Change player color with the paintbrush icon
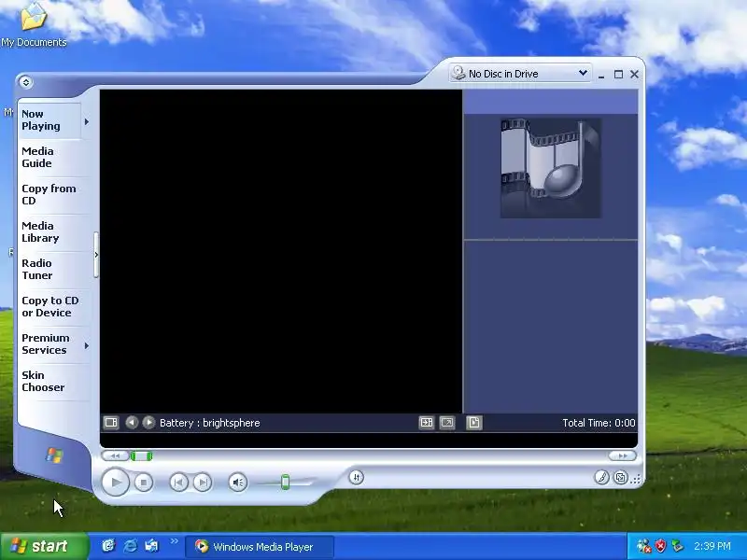 pos(601,477)
